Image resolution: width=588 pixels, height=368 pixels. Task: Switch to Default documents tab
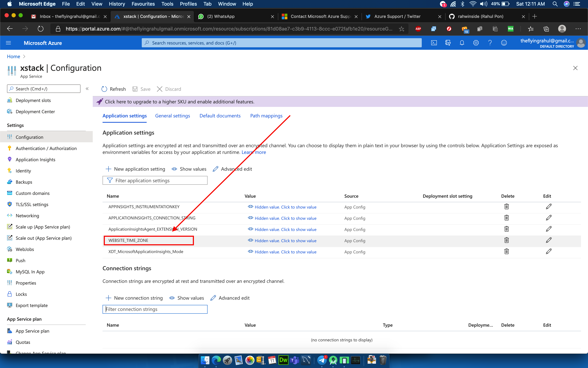[x=220, y=116]
